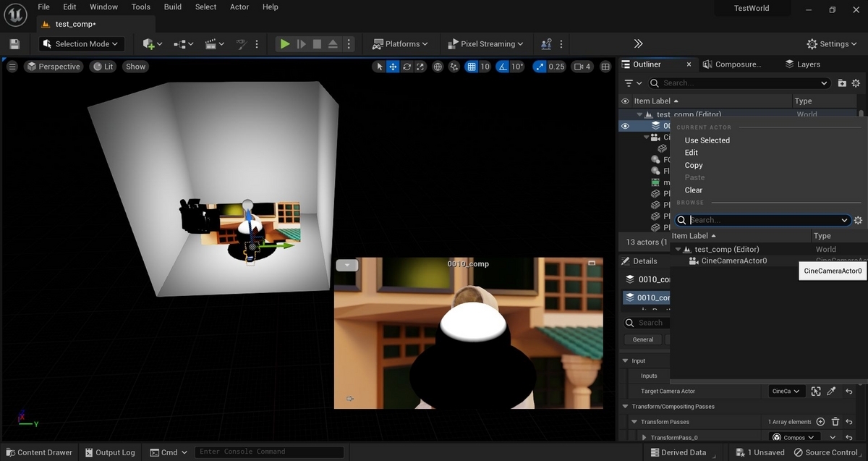The width and height of the screenshot is (868, 461).
Task: Open Target Camera Actor CineCa dropdown
Action: tap(786, 392)
